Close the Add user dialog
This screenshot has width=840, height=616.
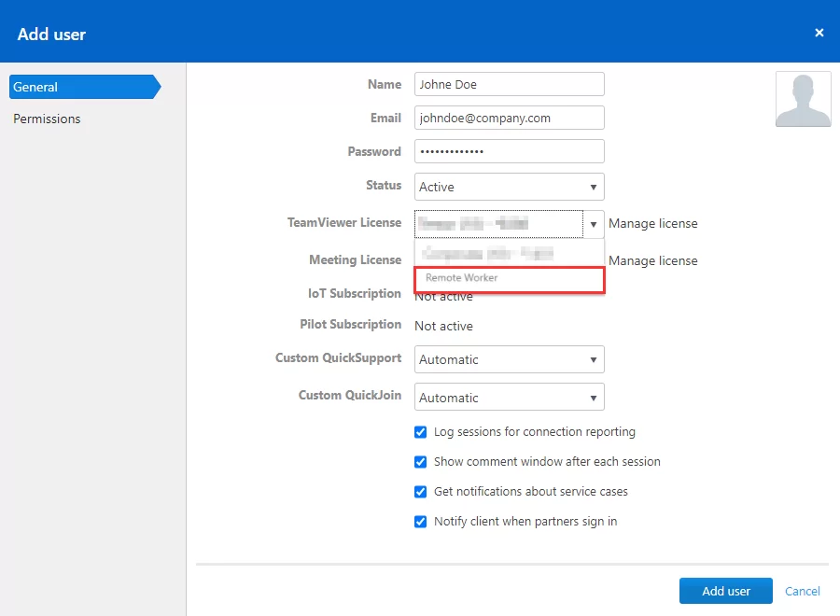coord(819,32)
